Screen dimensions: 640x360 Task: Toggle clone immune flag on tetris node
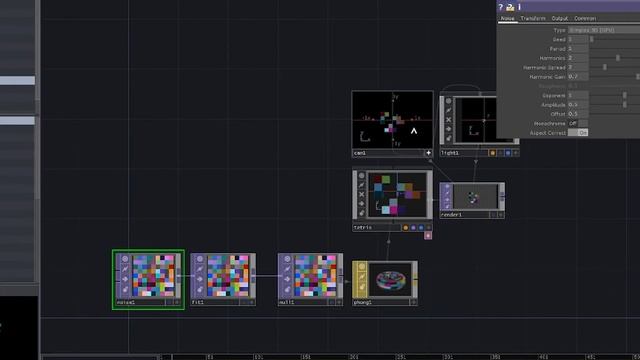[361, 185]
